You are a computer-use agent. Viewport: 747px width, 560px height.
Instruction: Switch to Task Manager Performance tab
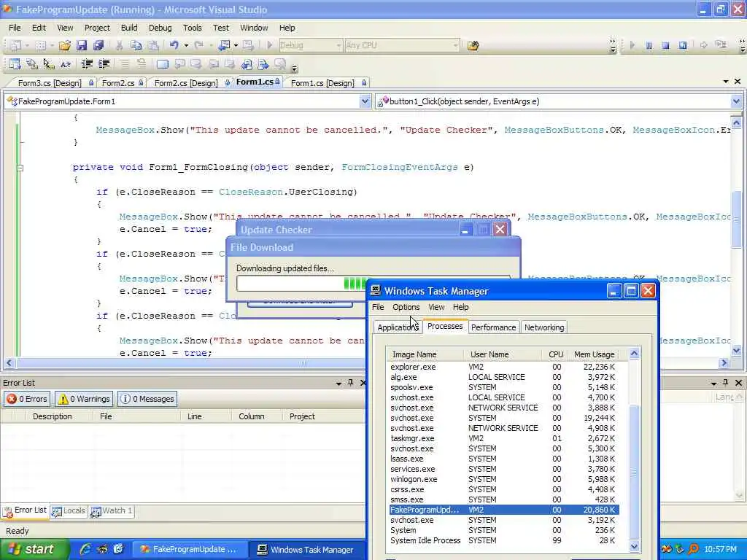pos(494,327)
